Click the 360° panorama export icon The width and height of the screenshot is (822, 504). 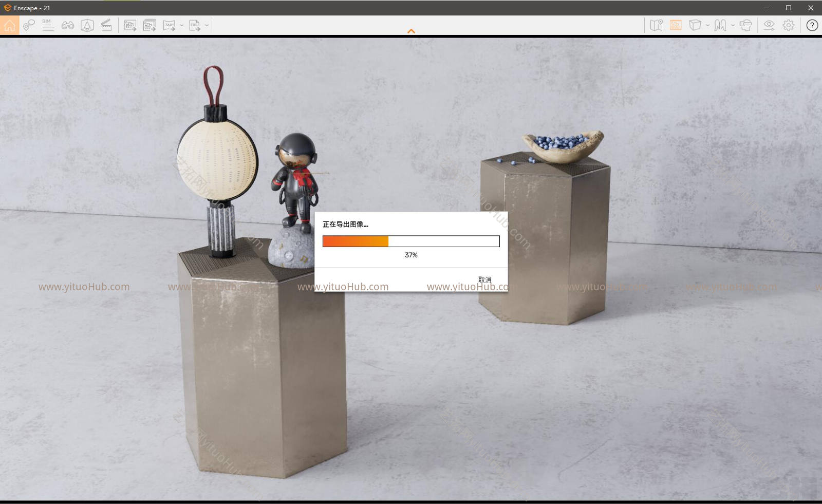pos(169,25)
